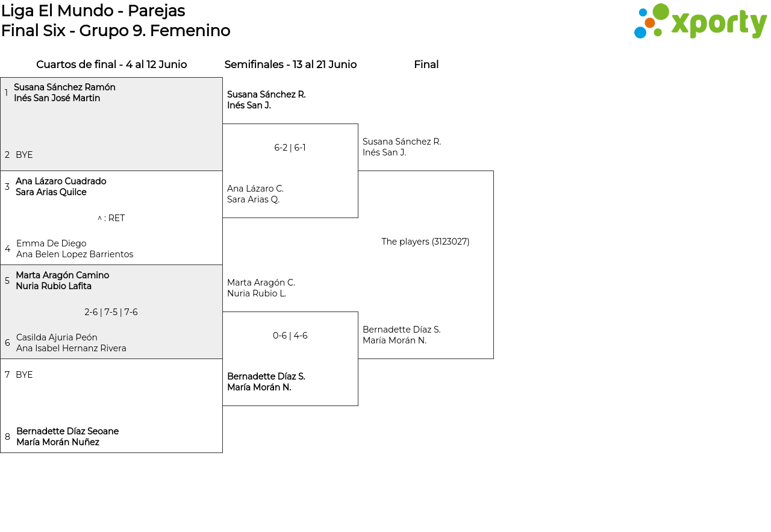Click the xporty logo
Image resolution: width=771 pixels, height=532 pixels.
point(700,22)
